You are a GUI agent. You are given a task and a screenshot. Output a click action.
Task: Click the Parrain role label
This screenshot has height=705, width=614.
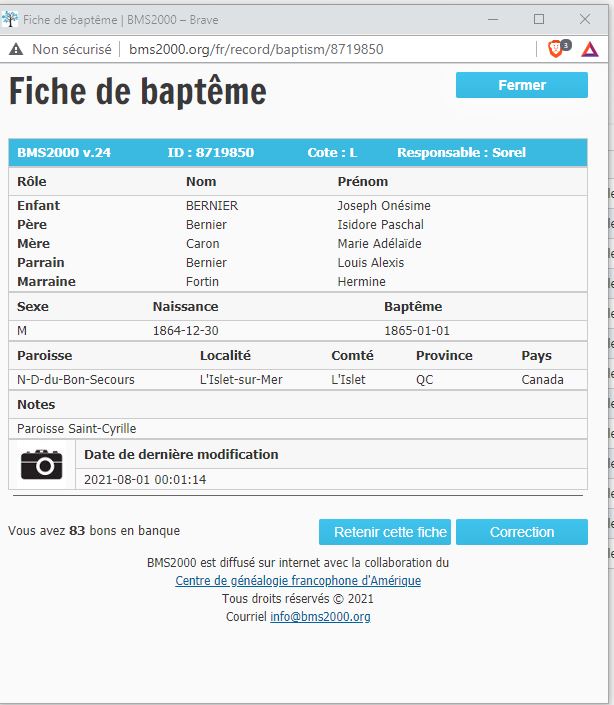[x=40, y=262]
